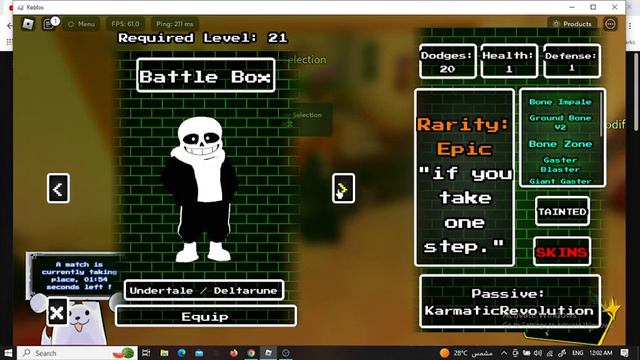Open the red SKINS button
640x360 pixels.
pos(562,252)
